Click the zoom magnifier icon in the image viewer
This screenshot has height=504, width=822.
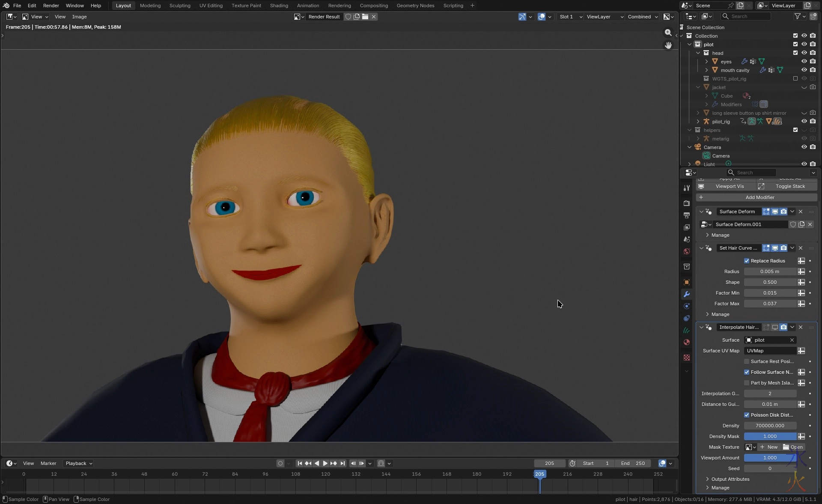click(x=668, y=33)
